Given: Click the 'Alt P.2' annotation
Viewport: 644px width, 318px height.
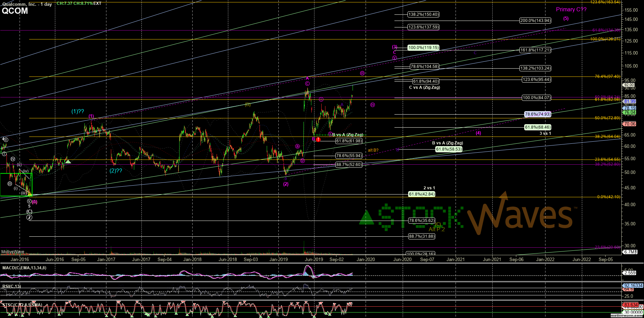Looking at the screenshot, I should pyautogui.click(x=437, y=229).
